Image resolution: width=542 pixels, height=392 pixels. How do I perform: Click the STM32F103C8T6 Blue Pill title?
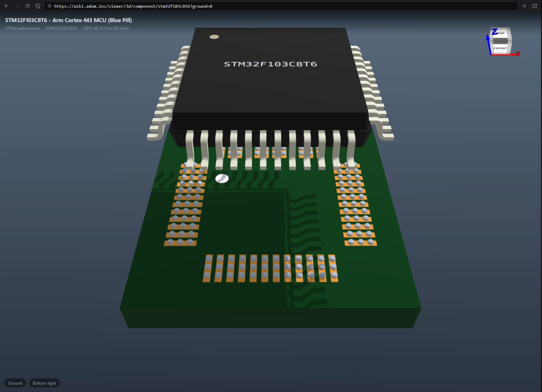[68, 20]
